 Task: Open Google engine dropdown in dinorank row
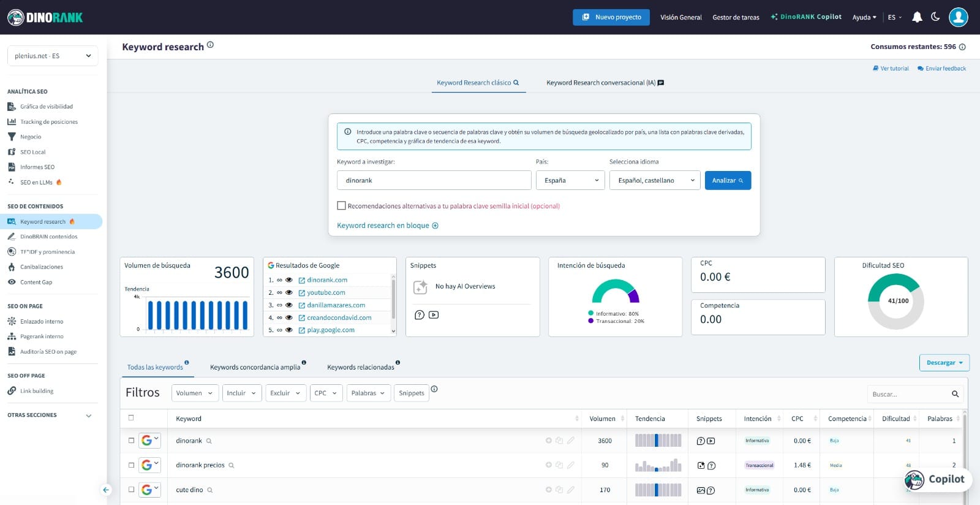click(149, 441)
